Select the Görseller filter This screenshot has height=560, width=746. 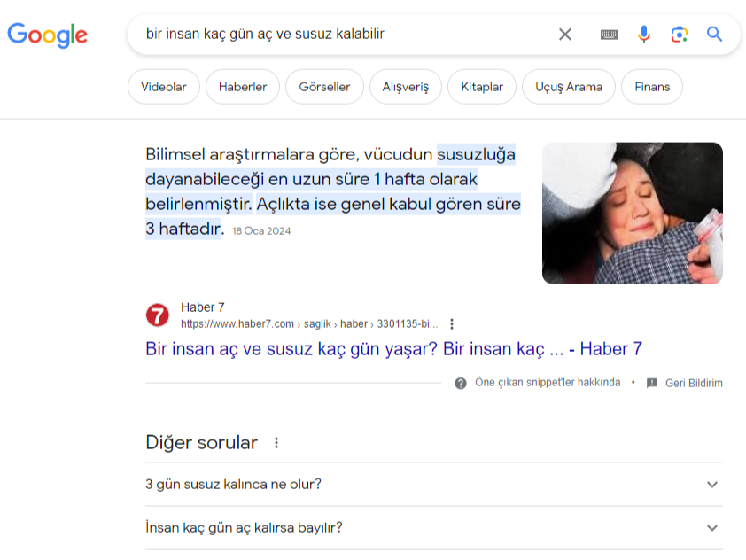(324, 87)
